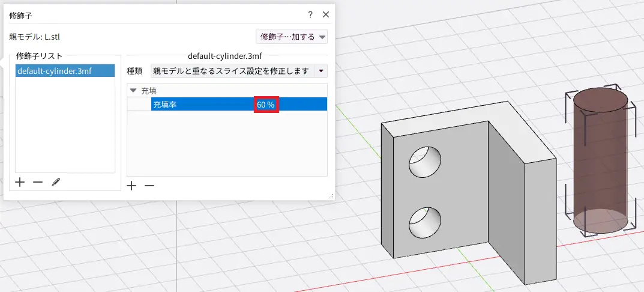Select the 充填率 setting row label
The height and width of the screenshot is (292, 644).
click(165, 105)
